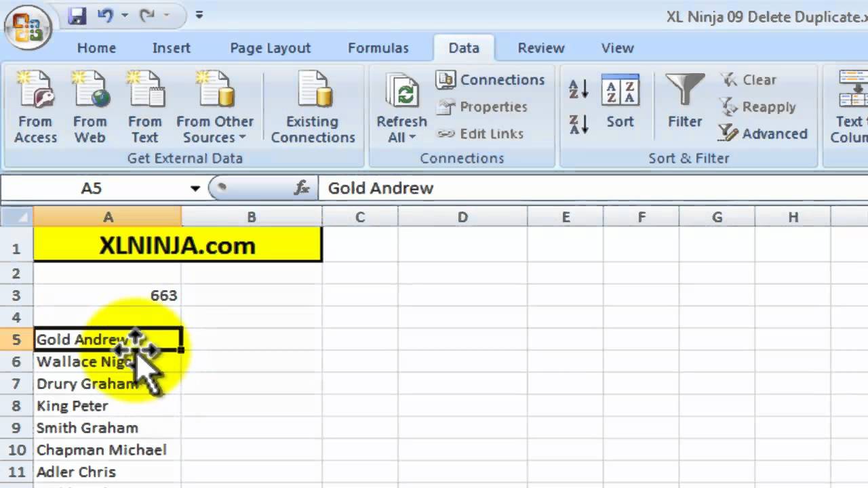This screenshot has height=488, width=868.
Task: Select row 3 header
Action: [17, 296]
